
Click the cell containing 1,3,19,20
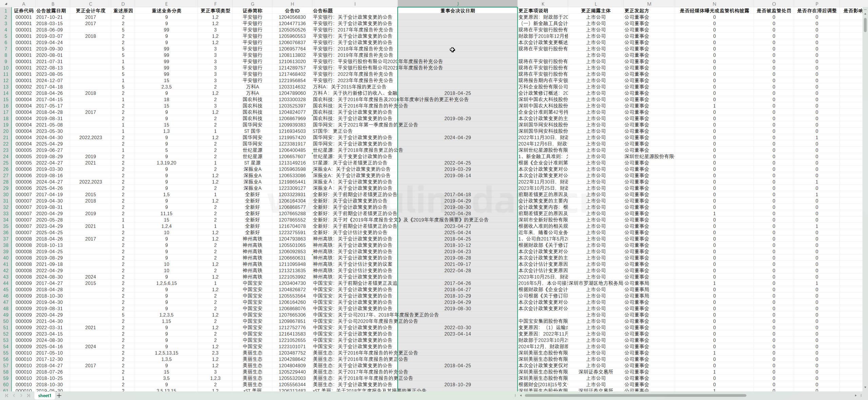pyautogui.click(x=166, y=163)
